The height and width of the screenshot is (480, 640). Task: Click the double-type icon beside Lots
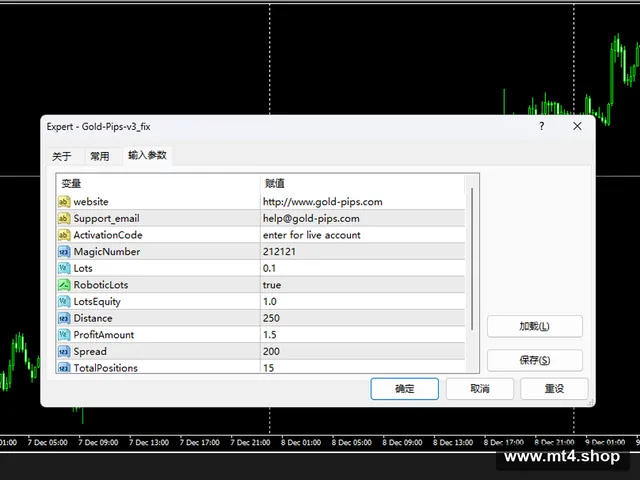pyautogui.click(x=64, y=268)
